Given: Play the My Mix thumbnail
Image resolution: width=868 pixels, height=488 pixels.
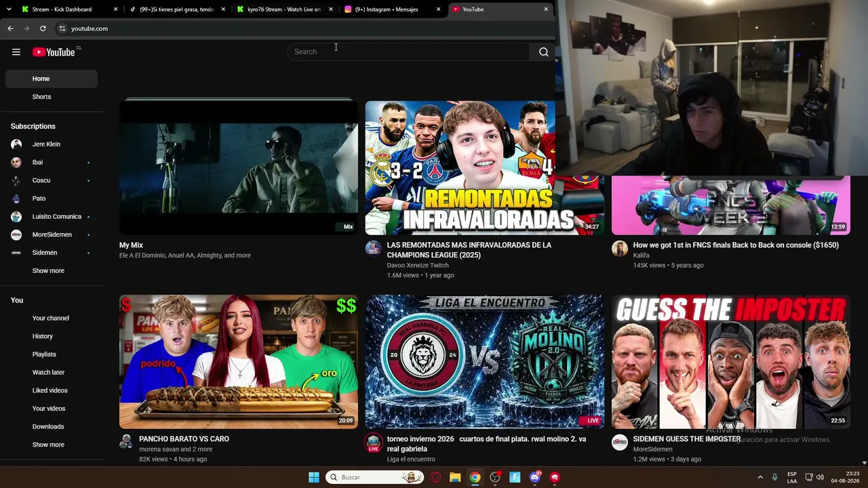Looking at the screenshot, I should (x=239, y=167).
